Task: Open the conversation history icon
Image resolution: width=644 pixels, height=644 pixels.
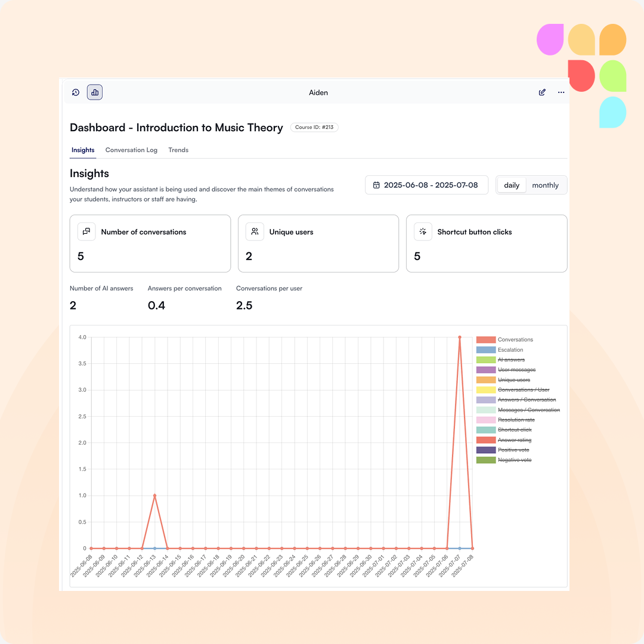Action: (x=76, y=92)
